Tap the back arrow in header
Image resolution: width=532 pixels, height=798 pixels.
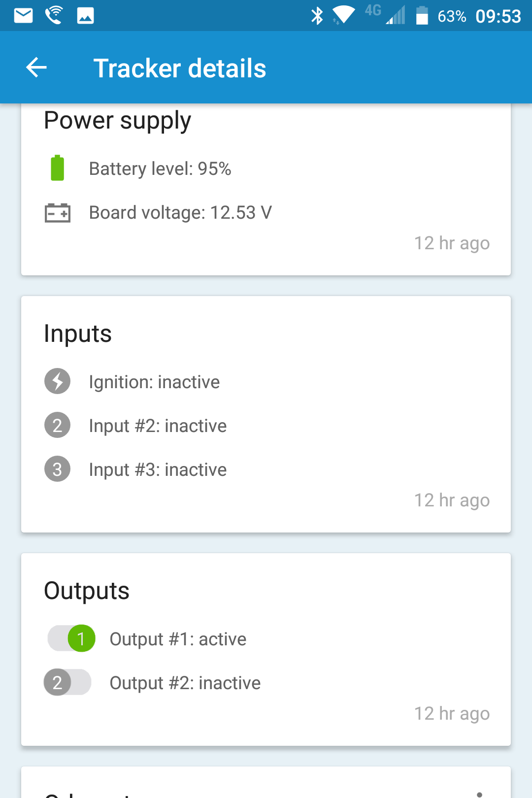click(x=36, y=67)
